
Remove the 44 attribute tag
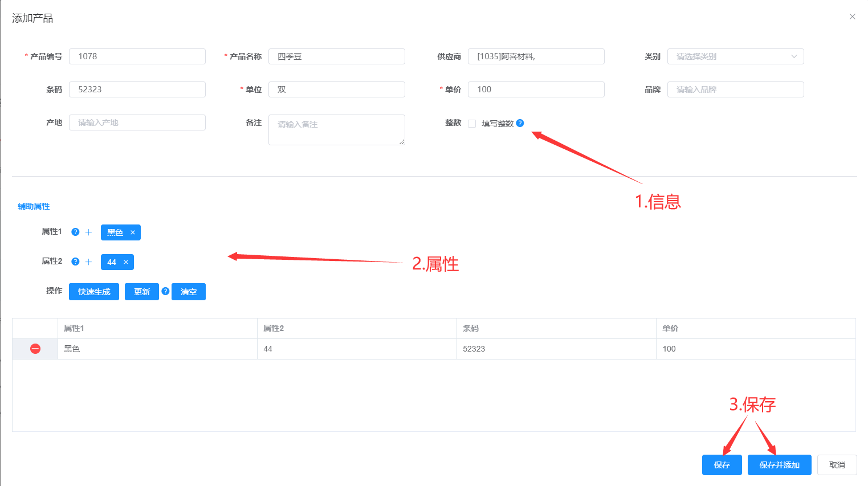coord(126,262)
